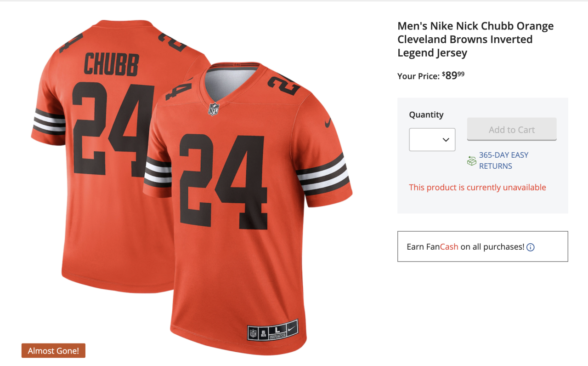Viewport: 588px width, 366px height.
Task: Click the FanCash information circle icon
Action: click(531, 247)
